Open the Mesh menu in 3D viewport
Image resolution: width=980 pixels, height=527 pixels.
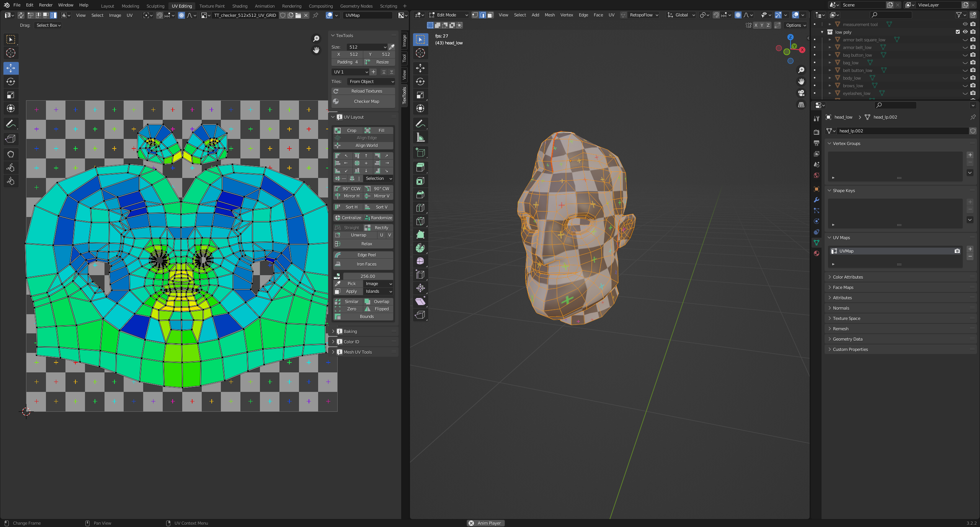[550, 15]
